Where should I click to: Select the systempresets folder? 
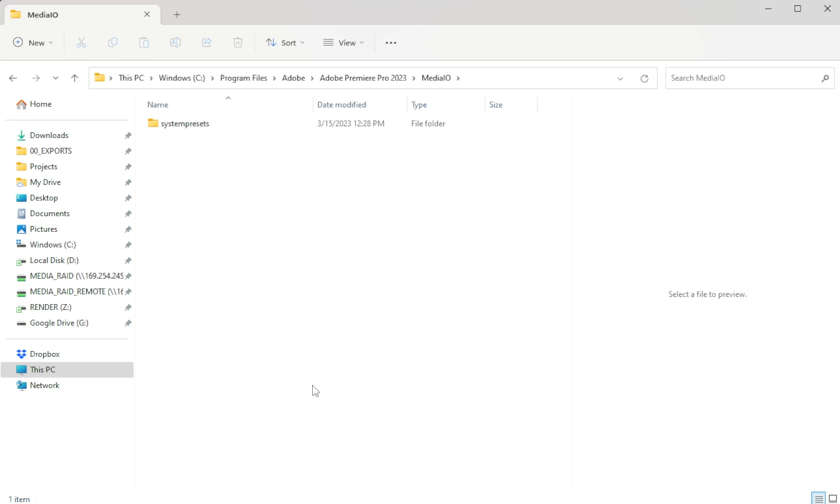[184, 124]
